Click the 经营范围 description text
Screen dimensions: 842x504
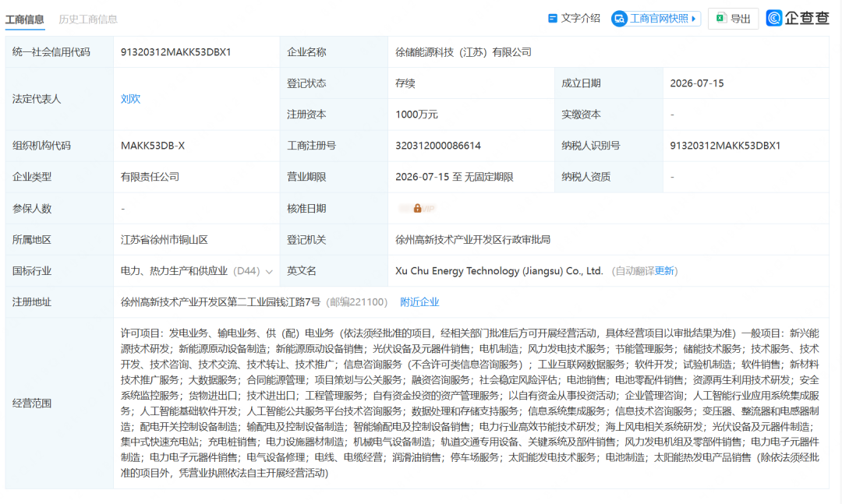point(470,403)
